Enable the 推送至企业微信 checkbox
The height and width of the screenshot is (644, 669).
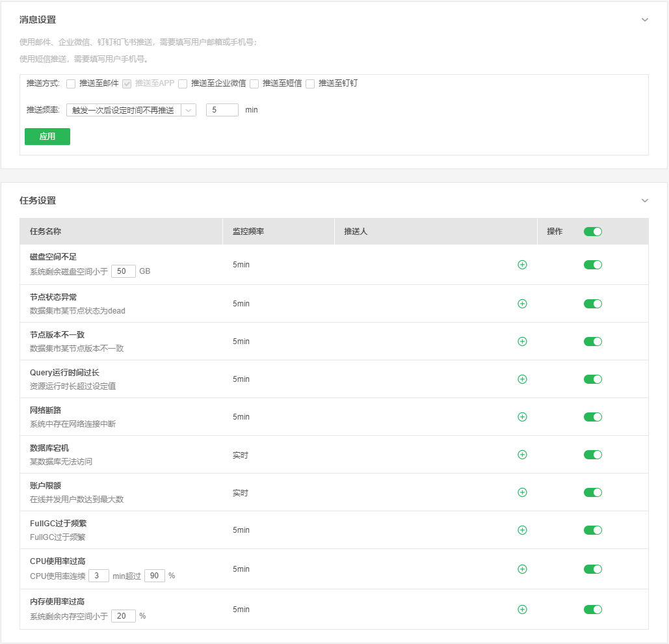[183, 84]
